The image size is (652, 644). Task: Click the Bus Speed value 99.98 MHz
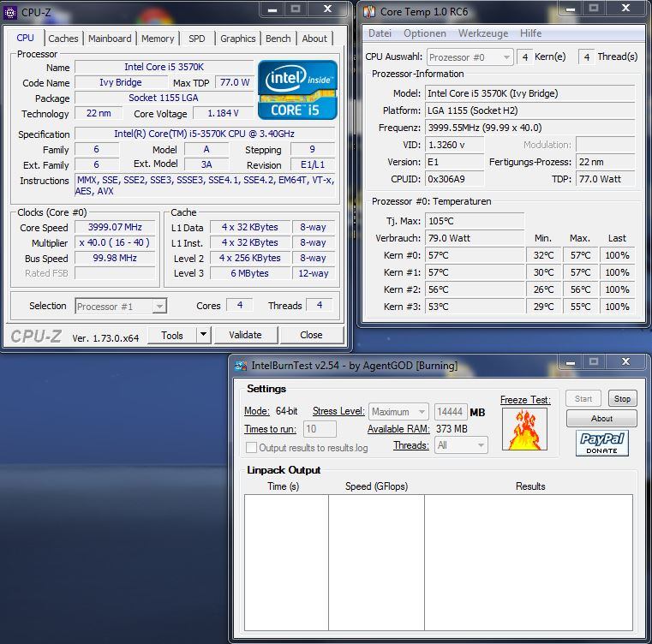pyautogui.click(x=115, y=258)
